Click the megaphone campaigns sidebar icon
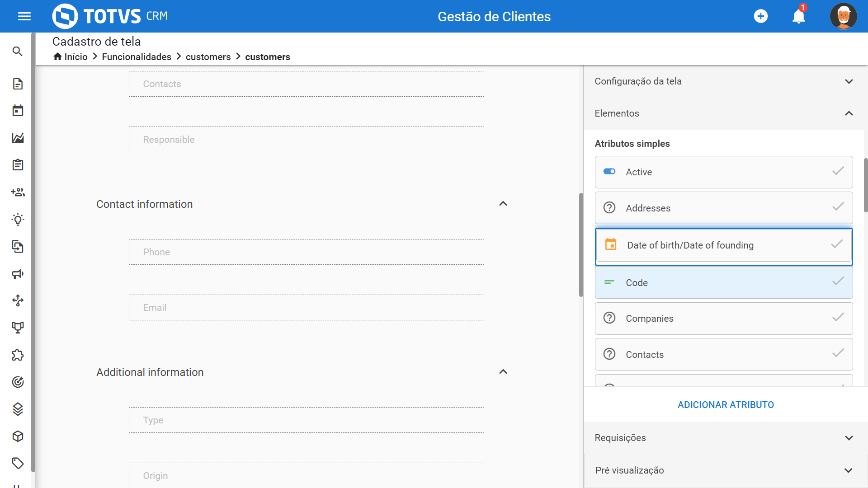Viewport: 868px width, 488px height. 18,274
